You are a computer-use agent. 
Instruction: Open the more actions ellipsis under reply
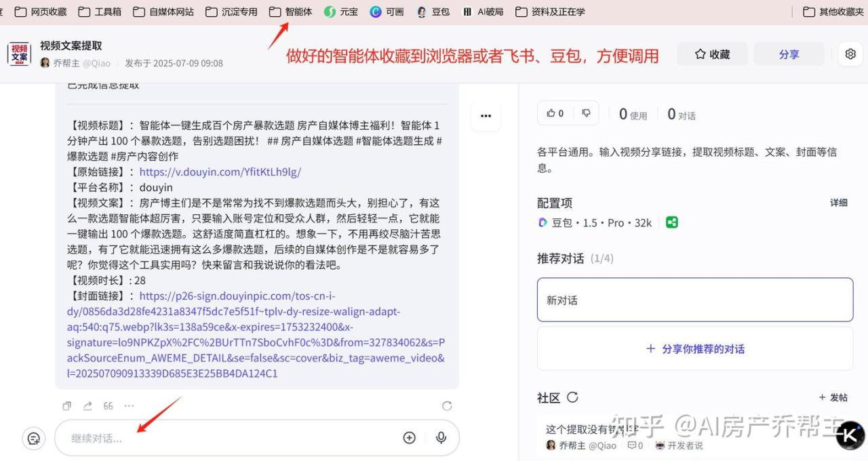pyautogui.click(x=129, y=406)
